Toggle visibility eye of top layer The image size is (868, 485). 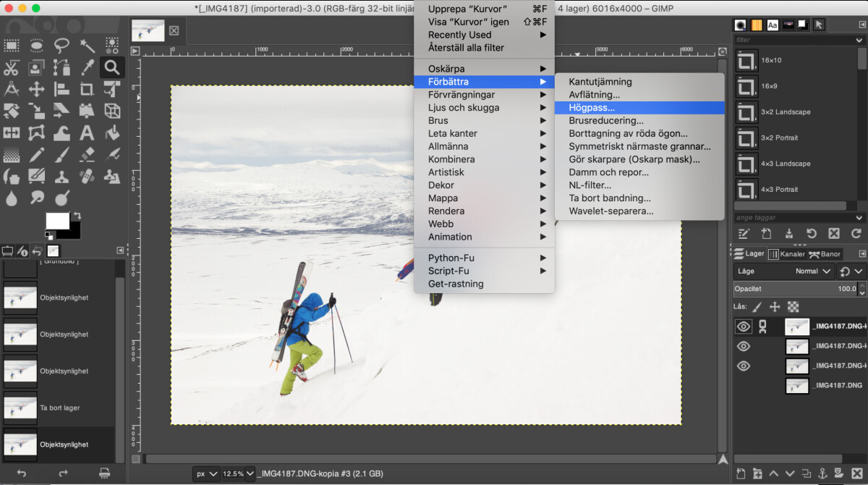[744, 327]
